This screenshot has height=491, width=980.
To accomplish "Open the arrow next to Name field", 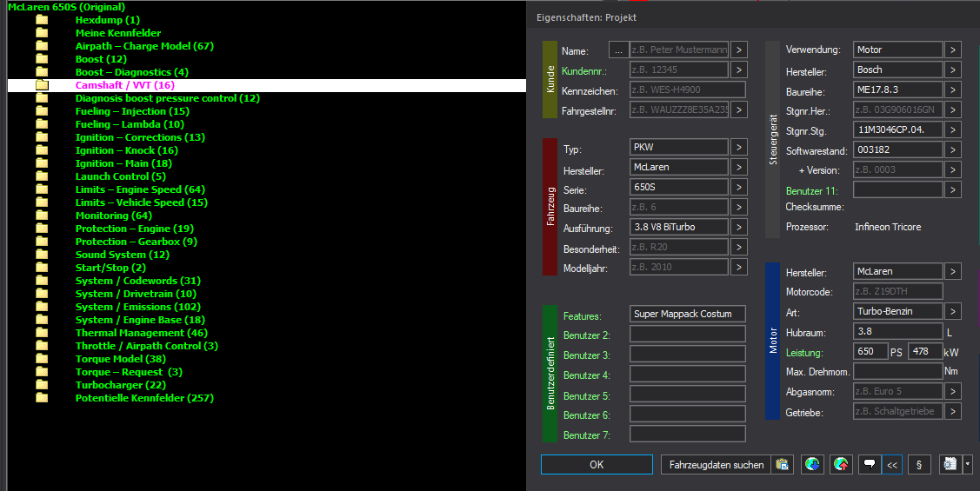I will 739,50.
